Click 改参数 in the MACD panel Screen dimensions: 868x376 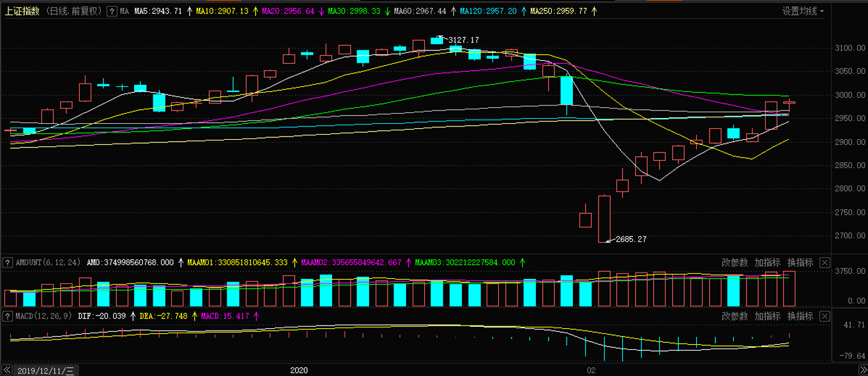[x=735, y=316]
